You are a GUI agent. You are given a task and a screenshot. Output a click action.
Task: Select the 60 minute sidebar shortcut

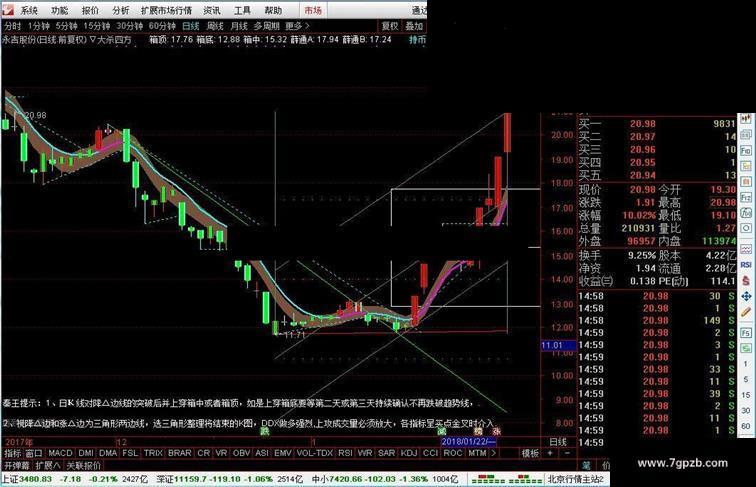point(746,426)
